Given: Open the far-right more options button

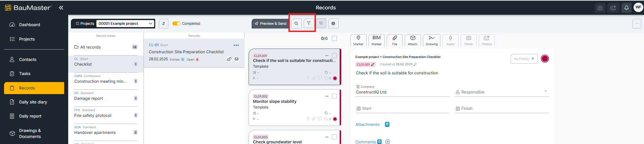Looking at the screenshot, I should point(637,23).
